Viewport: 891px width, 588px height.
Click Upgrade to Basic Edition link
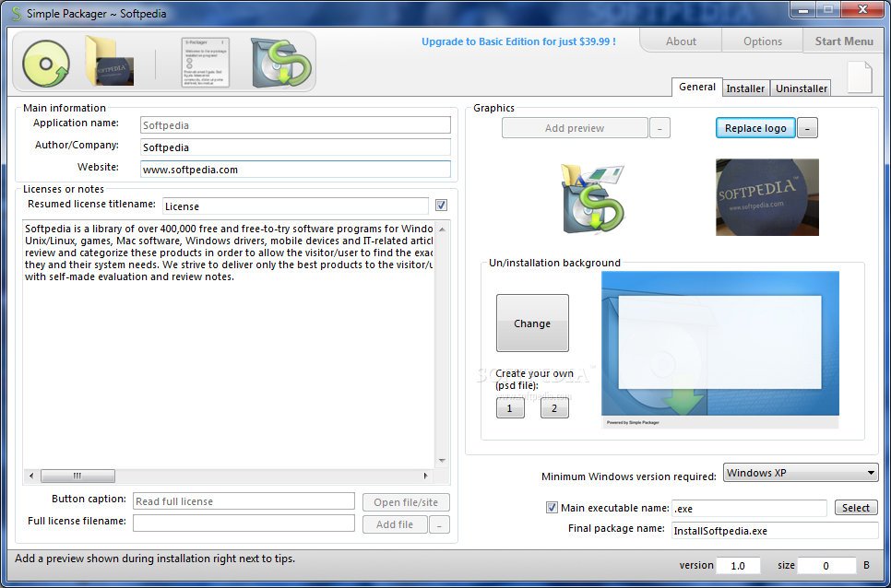tap(518, 41)
